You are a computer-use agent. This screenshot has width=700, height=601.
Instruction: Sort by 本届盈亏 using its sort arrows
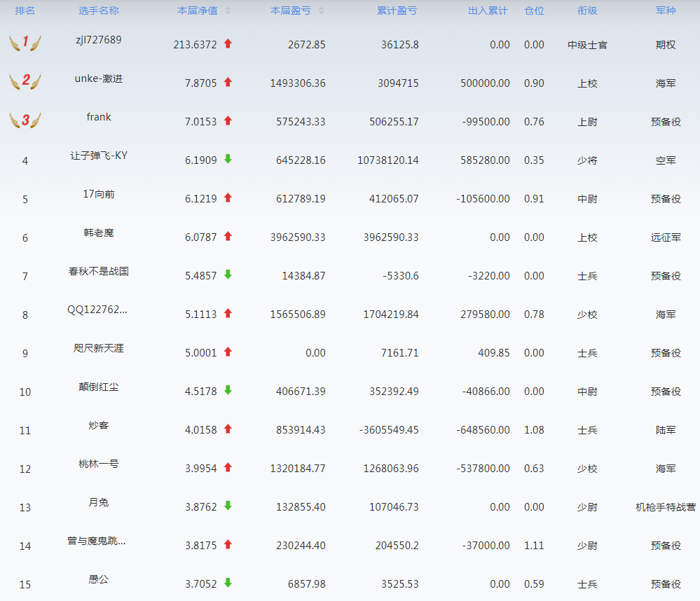[x=322, y=11]
